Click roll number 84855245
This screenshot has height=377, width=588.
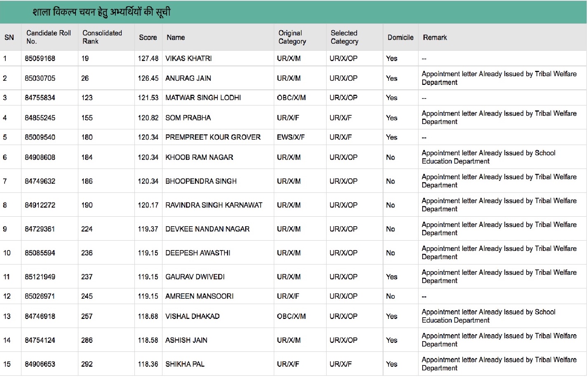coord(40,118)
